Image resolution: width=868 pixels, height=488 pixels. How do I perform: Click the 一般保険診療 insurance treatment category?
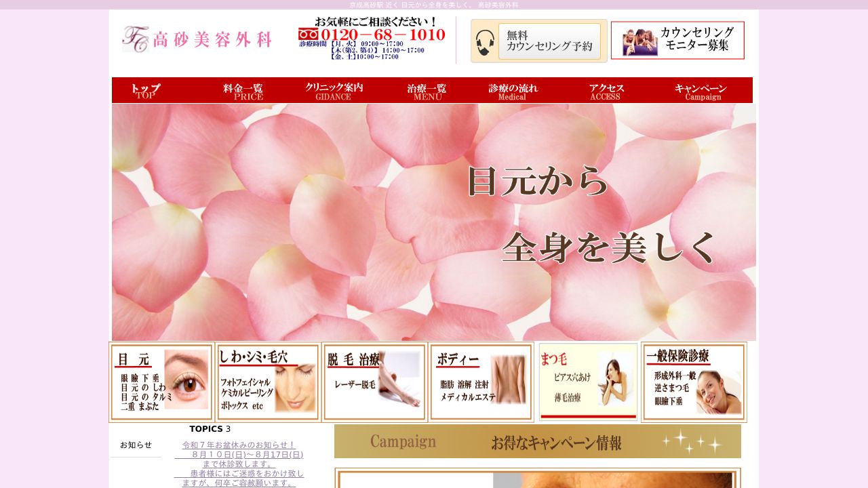(x=694, y=382)
